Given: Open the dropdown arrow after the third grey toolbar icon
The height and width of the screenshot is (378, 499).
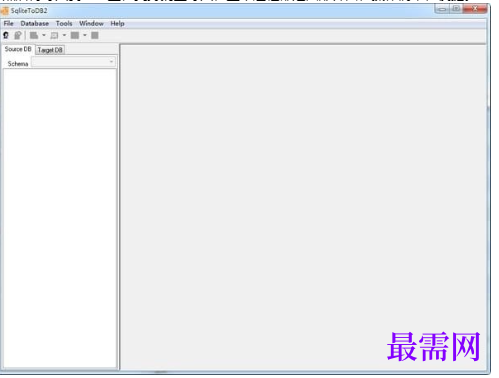Looking at the screenshot, I should [x=85, y=35].
